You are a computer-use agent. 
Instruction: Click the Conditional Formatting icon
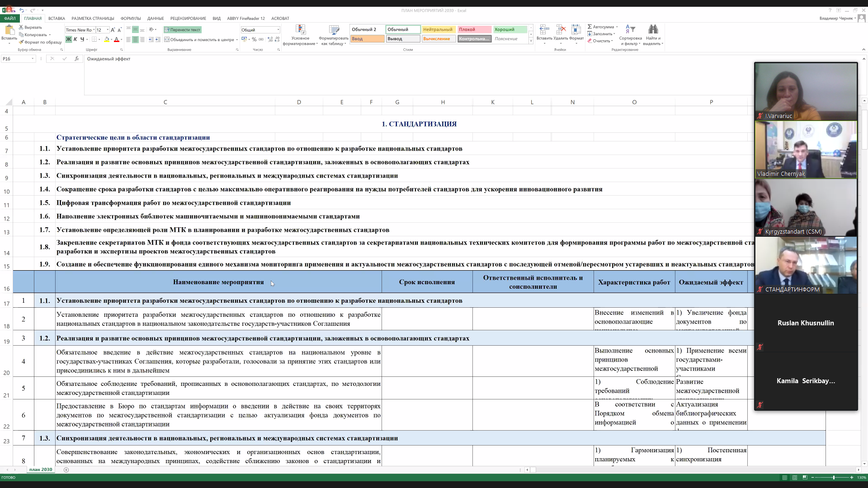[300, 30]
